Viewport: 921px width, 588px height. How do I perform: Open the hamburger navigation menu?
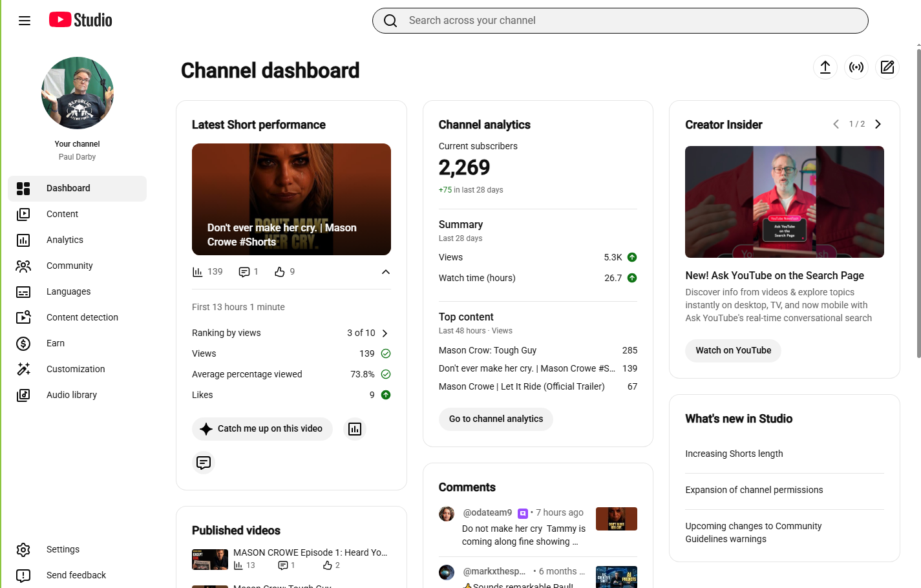coord(25,21)
